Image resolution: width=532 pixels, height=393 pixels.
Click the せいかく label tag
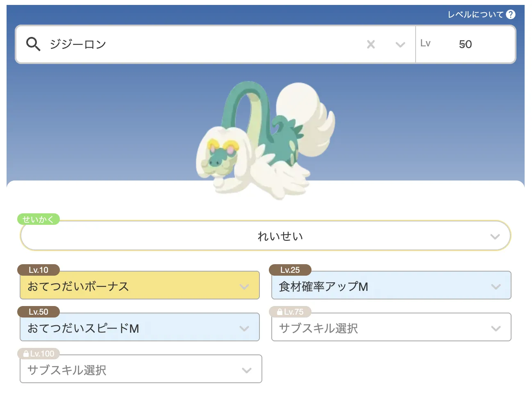(x=39, y=219)
